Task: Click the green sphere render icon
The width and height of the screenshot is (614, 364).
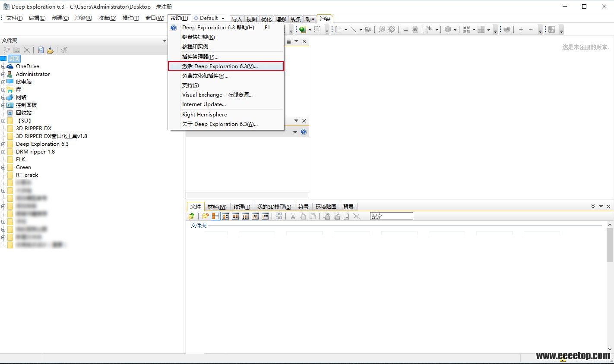Action: coord(303,29)
